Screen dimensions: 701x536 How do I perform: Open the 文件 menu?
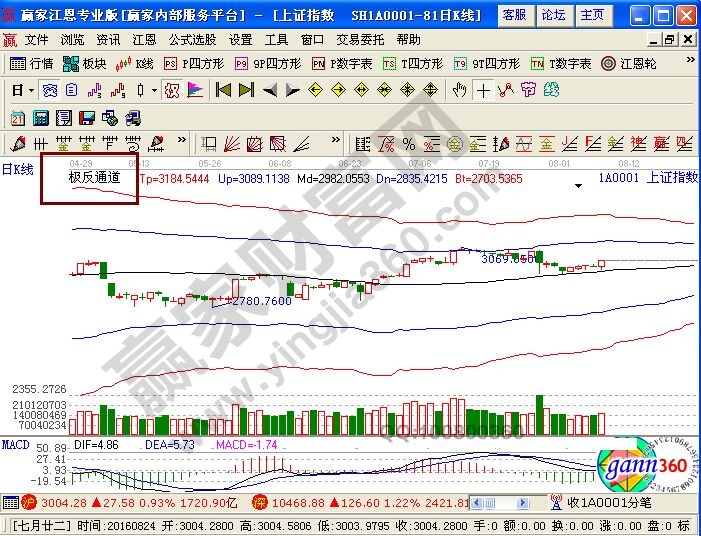click(36, 40)
